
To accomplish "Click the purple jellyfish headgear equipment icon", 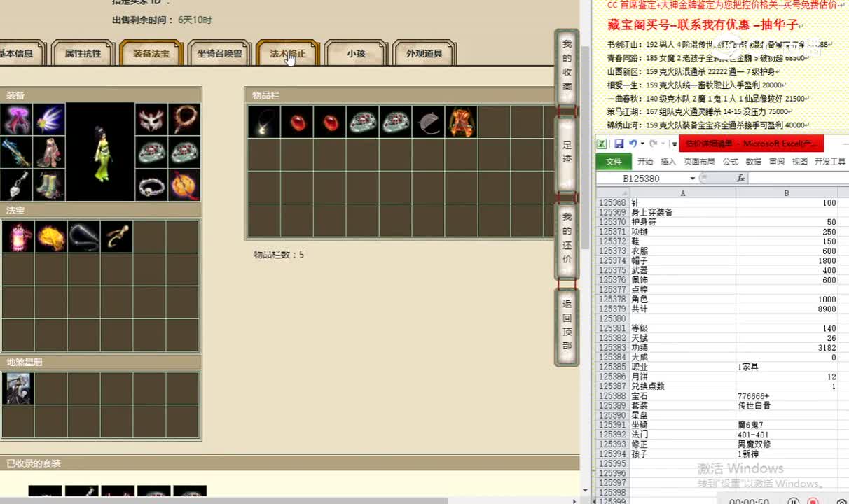I will point(16,120).
